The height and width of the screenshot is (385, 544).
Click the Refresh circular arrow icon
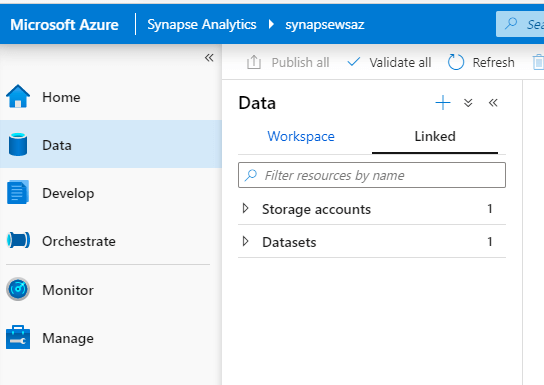click(x=456, y=62)
